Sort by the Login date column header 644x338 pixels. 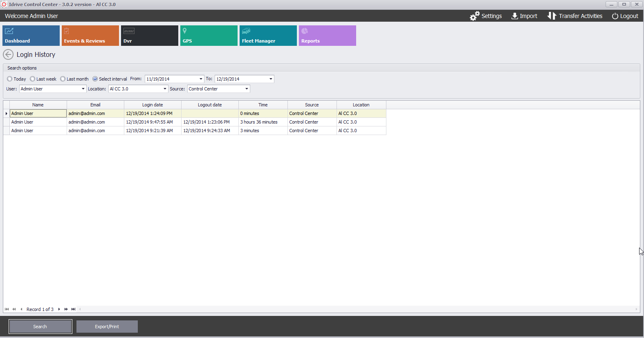click(x=153, y=105)
